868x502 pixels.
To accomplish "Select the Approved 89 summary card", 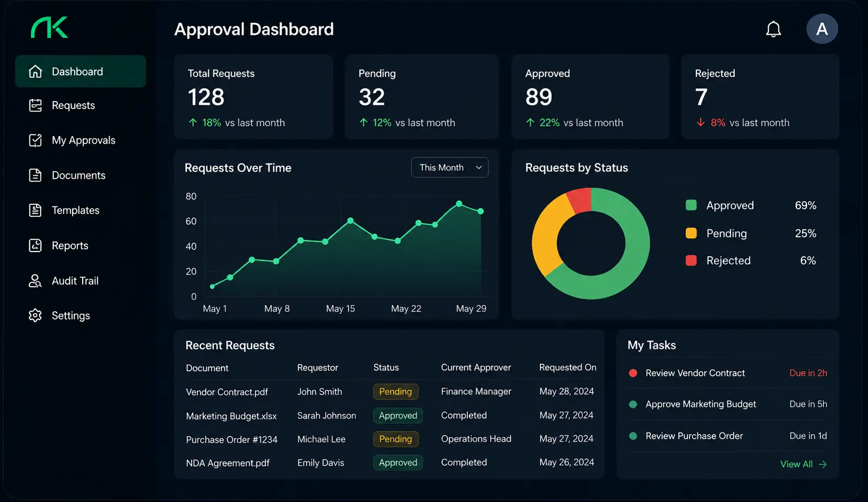I will (x=591, y=97).
